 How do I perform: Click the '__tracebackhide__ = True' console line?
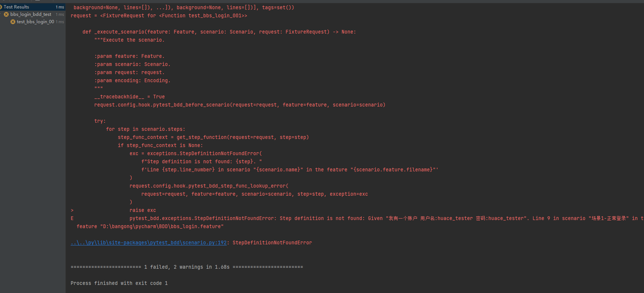pyautogui.click(x=130, y=97)
